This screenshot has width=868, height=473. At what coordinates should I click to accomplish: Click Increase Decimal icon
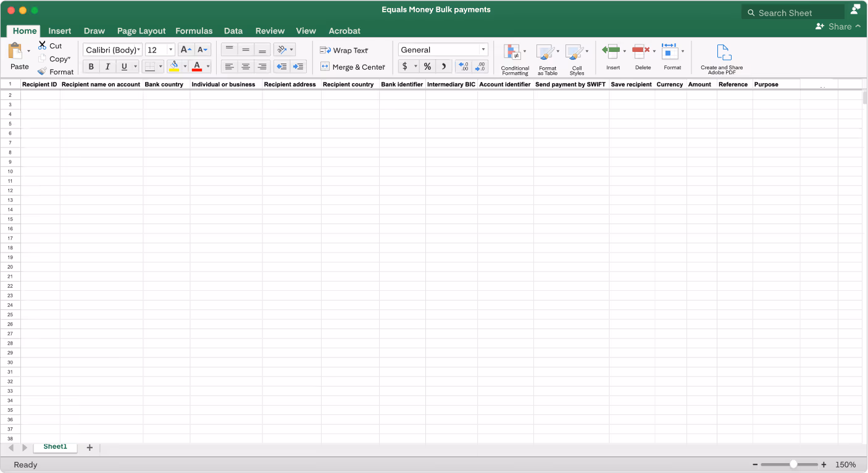[x=463, y=67]
